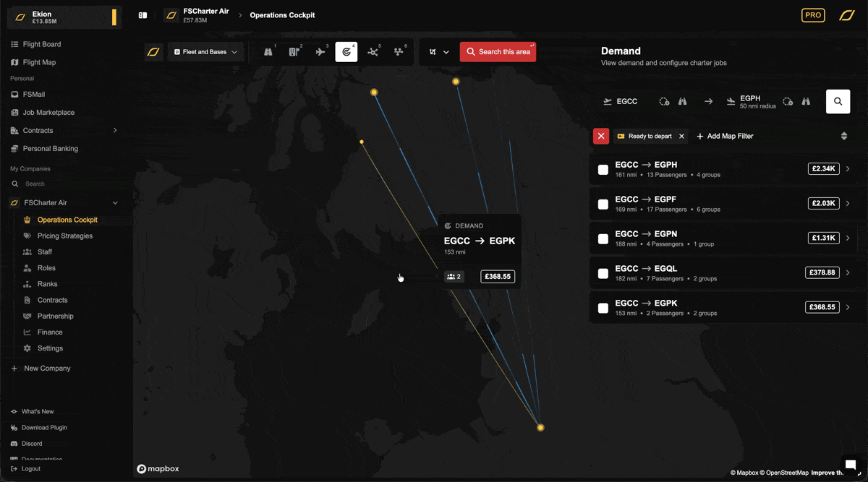This screenshot has height=482, width=868.
Task: Open Pricing Strategies in sidebar
Action: point(64,236)
